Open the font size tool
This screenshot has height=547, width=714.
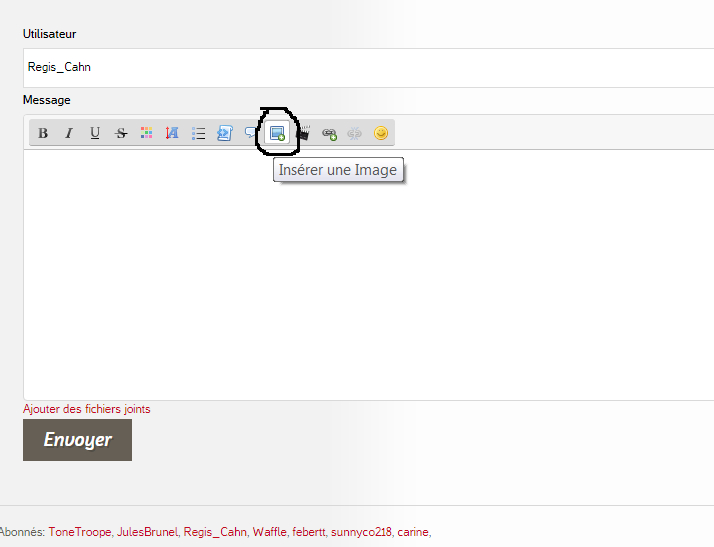(x=172, y=133)
